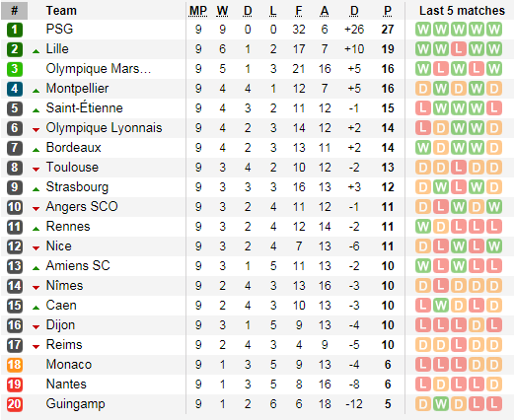Click the Team column header
The width and height of the screenshot is (514, 420).
[x=61, y=11]
